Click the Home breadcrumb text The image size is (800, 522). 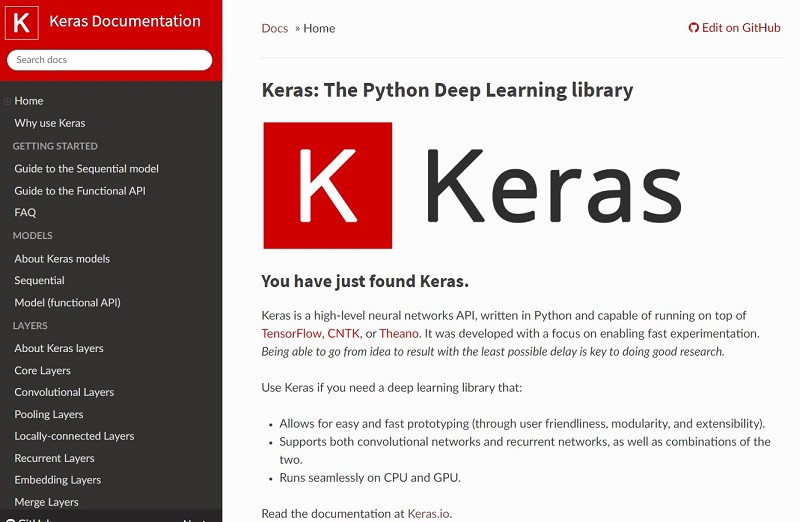point(319,28)
